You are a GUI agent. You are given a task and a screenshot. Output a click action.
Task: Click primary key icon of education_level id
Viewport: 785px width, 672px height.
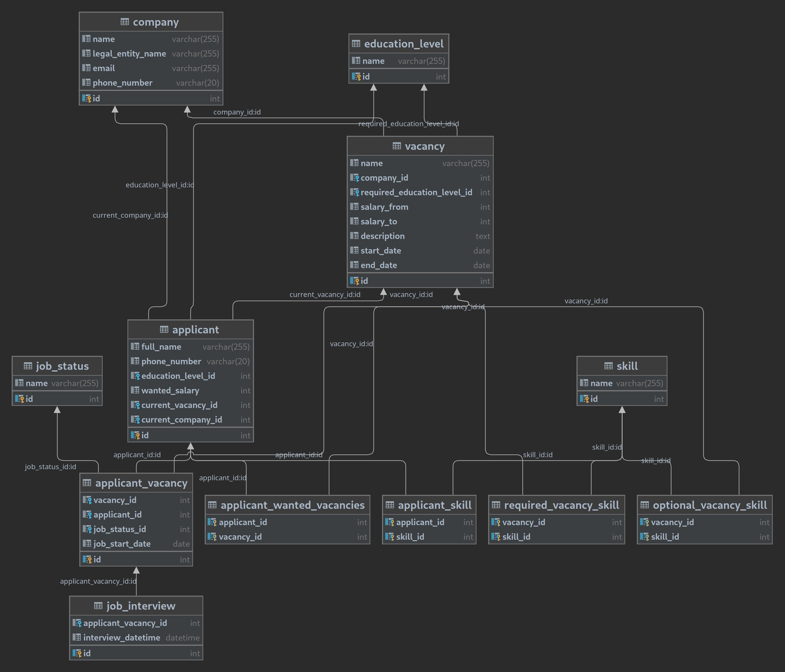click(357, 77)
